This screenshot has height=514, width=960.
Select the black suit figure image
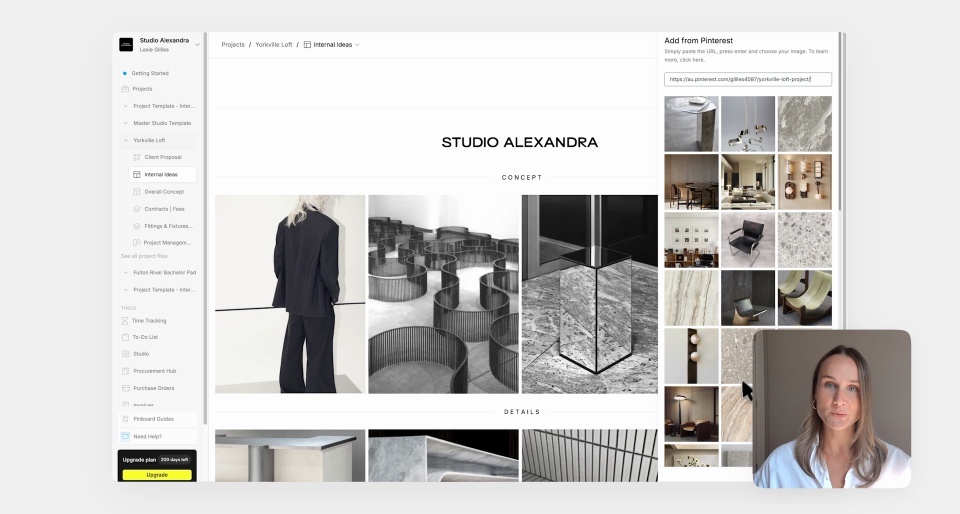tap(290, 294)
